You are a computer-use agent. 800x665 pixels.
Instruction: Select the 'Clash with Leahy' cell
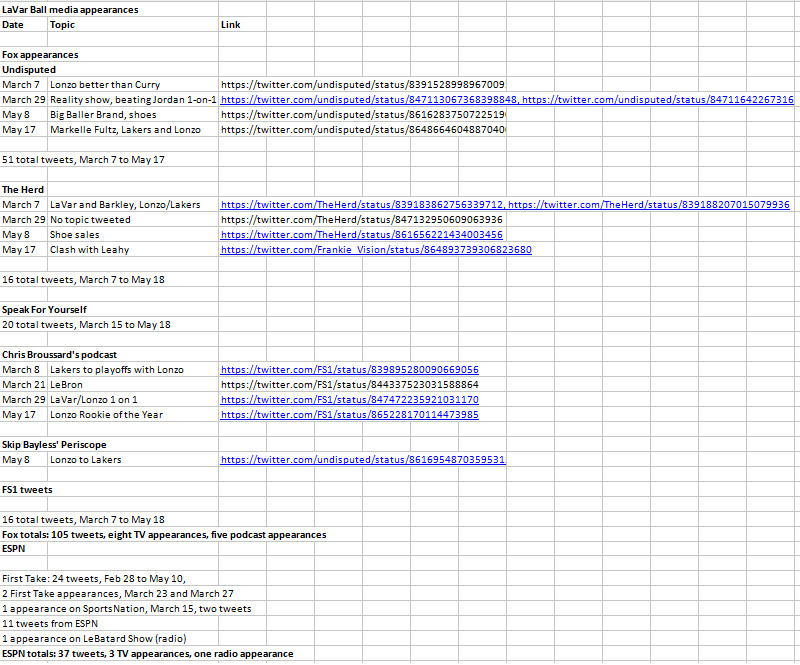pyautogui.click(x=89, y=250)
